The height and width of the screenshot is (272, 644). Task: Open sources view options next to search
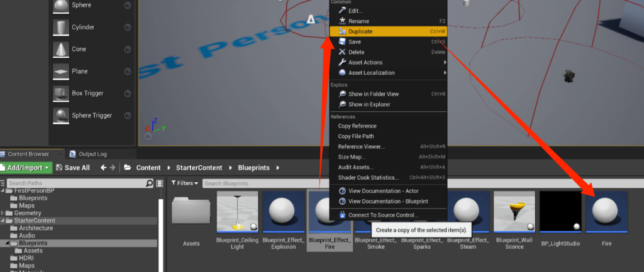click(x=160, y=183)
